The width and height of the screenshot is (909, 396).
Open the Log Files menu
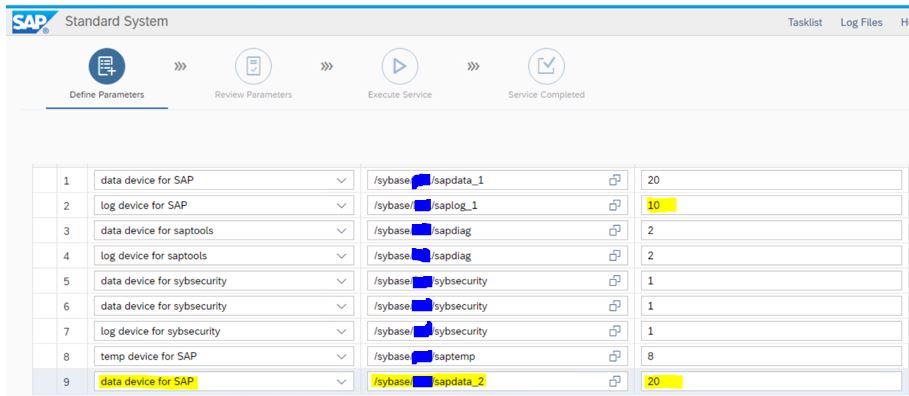point(861,22)
